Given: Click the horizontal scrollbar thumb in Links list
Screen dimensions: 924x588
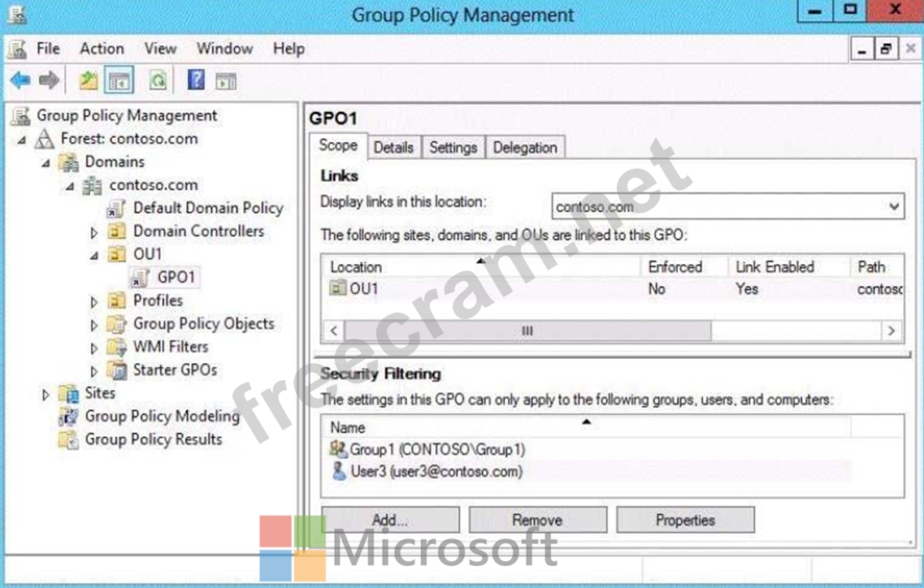Looking at the screenshot, I should [527, 331].
